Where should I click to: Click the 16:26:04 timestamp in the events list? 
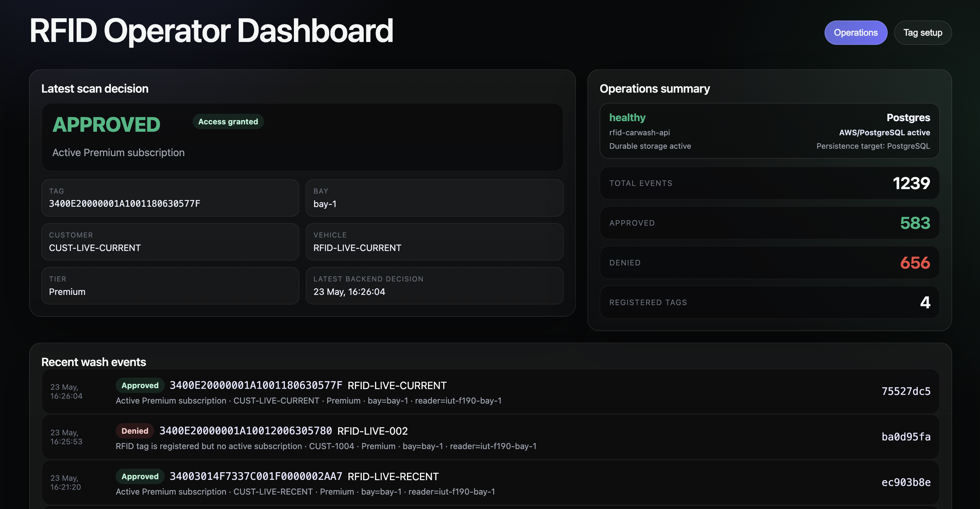pyautogui.click(x=66, y=391)
